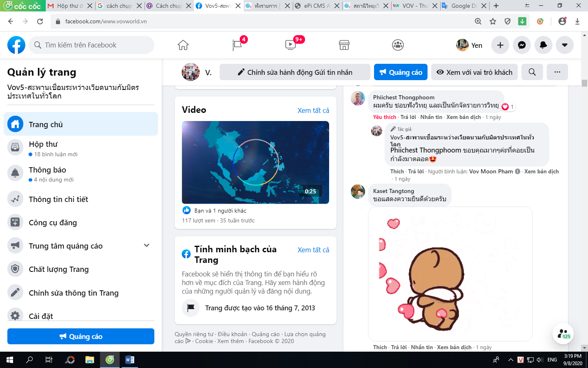Viewport: 588px width, 368px height.
Task: Open the Messenger icon in top bar
Action: [522, 45]
